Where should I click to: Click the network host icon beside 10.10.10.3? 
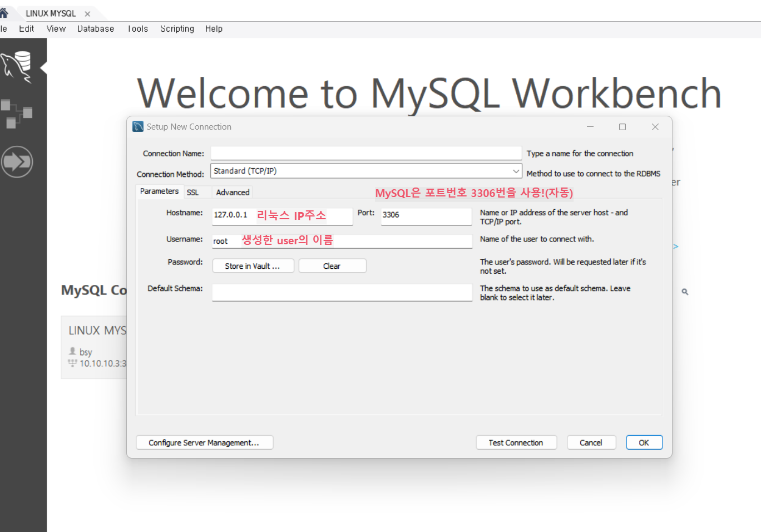(x=72, y=363)
